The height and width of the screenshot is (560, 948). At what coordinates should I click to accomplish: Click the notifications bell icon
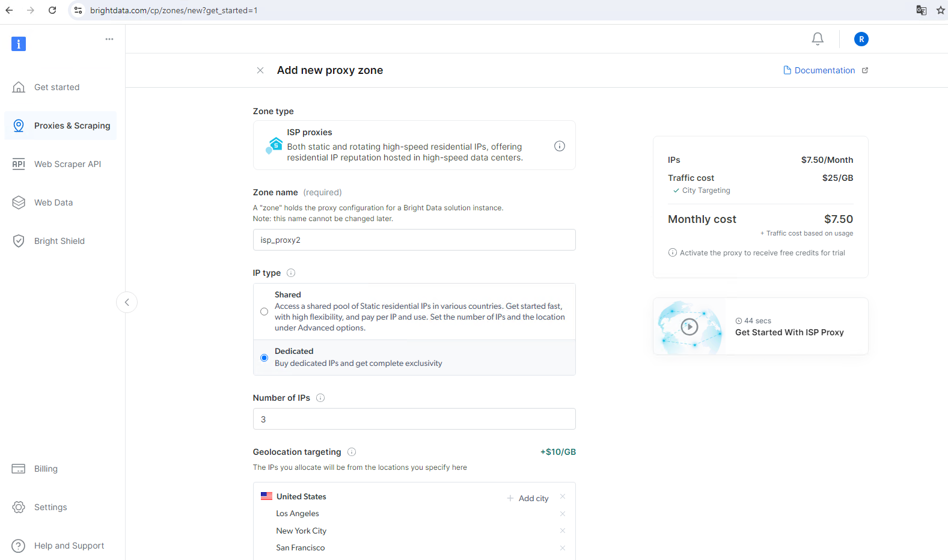point(818,39)
